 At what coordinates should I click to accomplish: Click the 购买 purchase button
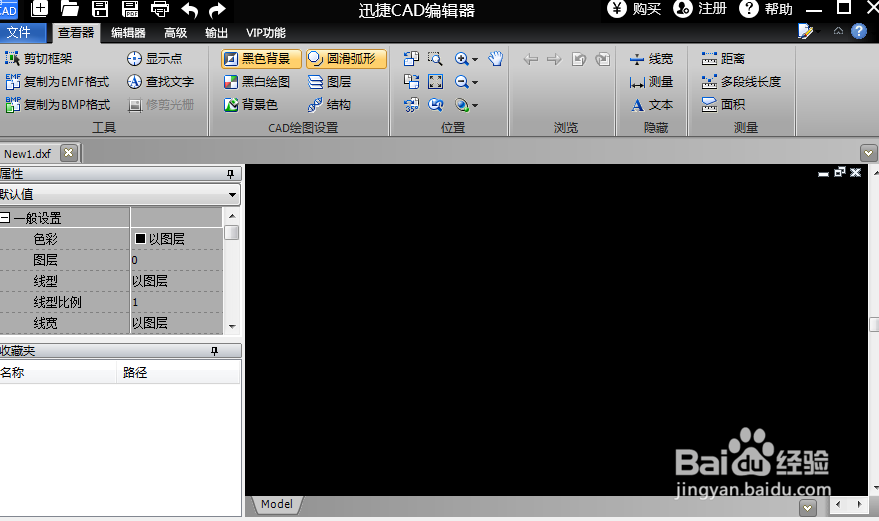(635, 9)
